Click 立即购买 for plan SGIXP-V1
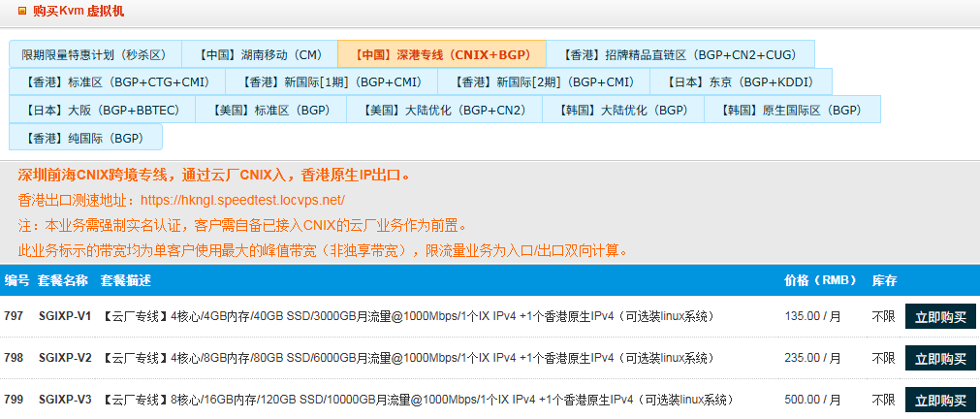 (940, 316)
